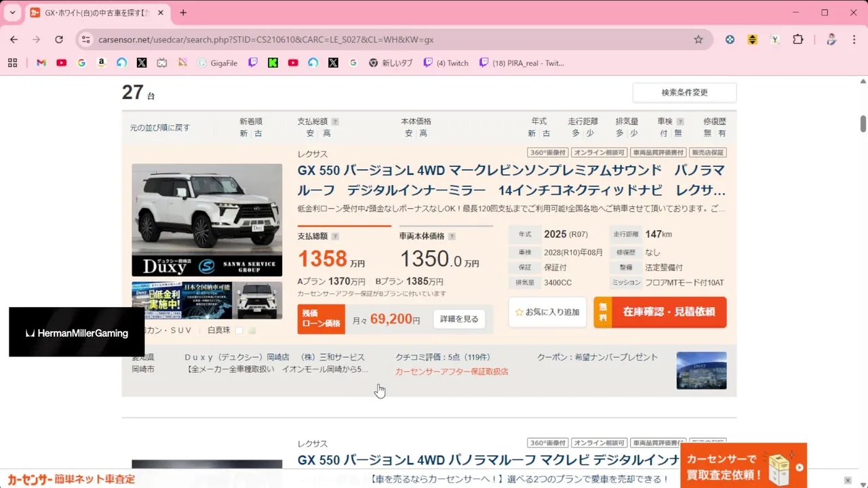Viewport: 868px width, 488px height.
Task: Close the bottom ad bar with X
Action: pyautogui.click(x=848, y=480)
